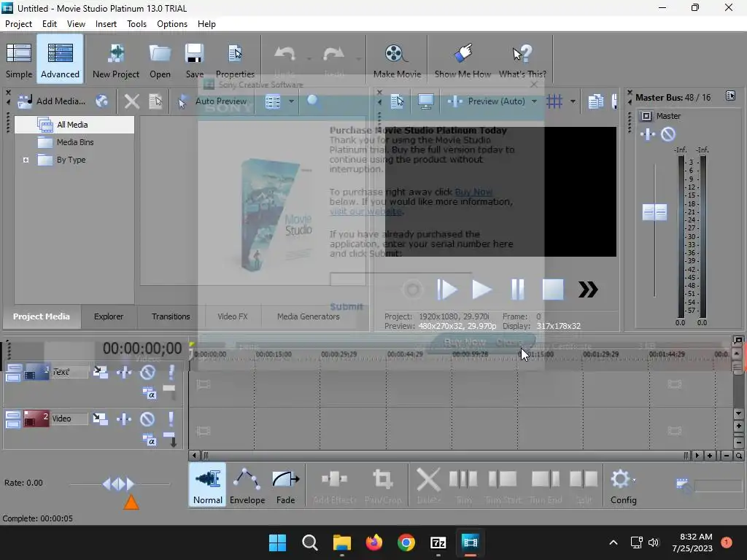Switch to the Media Generators tab
The width and height of the screenshot is (747, 560).
(x=309, y=316)
